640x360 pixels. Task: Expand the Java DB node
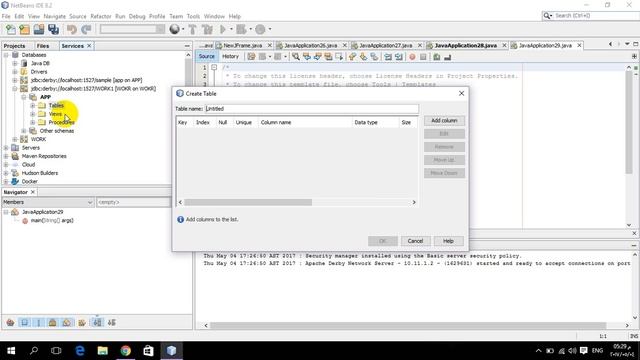pos(15,63)
